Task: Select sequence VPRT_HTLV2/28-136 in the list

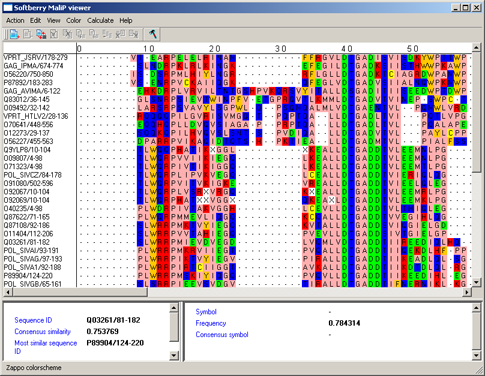Action: (36, 116)
